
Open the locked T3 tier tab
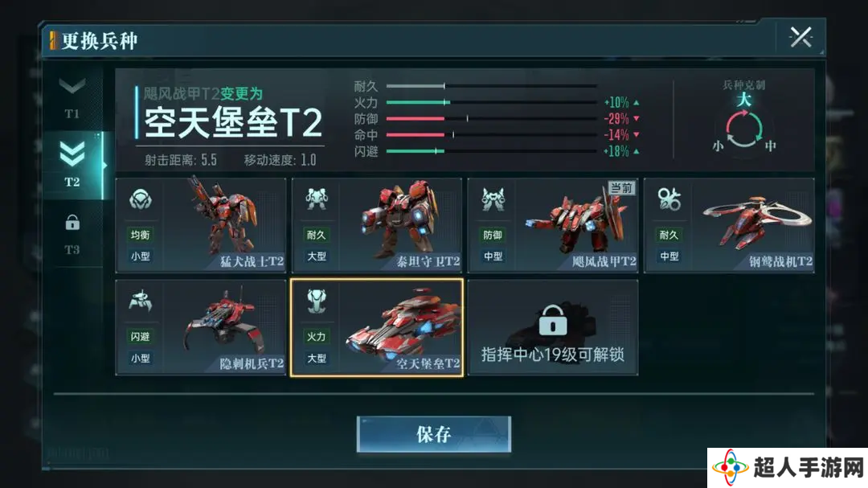click(x=72, y=234)
